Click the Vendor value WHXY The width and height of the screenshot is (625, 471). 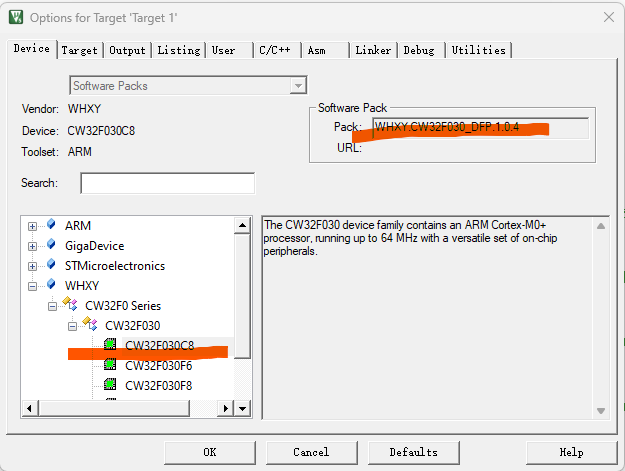[84, 109]
